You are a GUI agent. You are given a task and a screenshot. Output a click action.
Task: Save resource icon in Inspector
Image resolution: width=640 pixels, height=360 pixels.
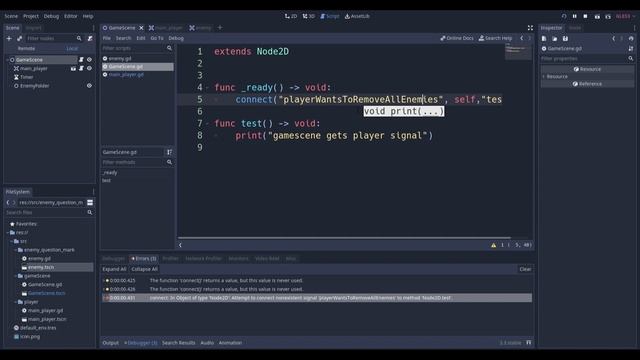[x=565, y=38]
